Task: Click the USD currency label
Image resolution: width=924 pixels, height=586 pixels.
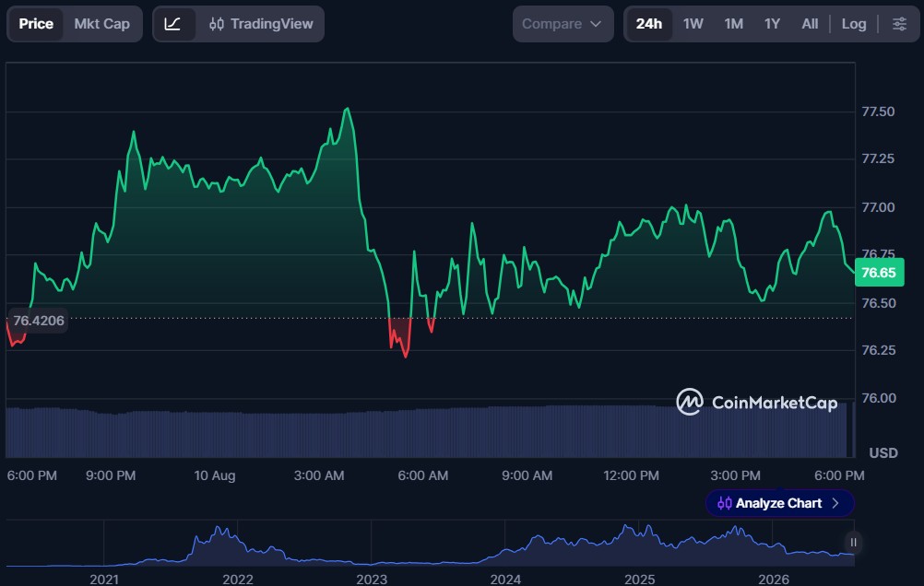Action: point(883,453)
